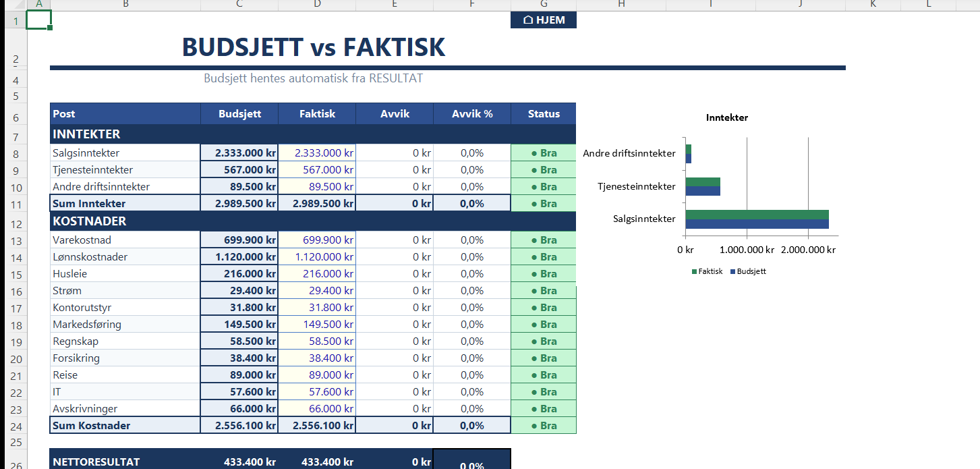Select the Faktisk value for Markedsføring
Image resolution: width=980 pixels, height=469 pixels.
(317, 325)
